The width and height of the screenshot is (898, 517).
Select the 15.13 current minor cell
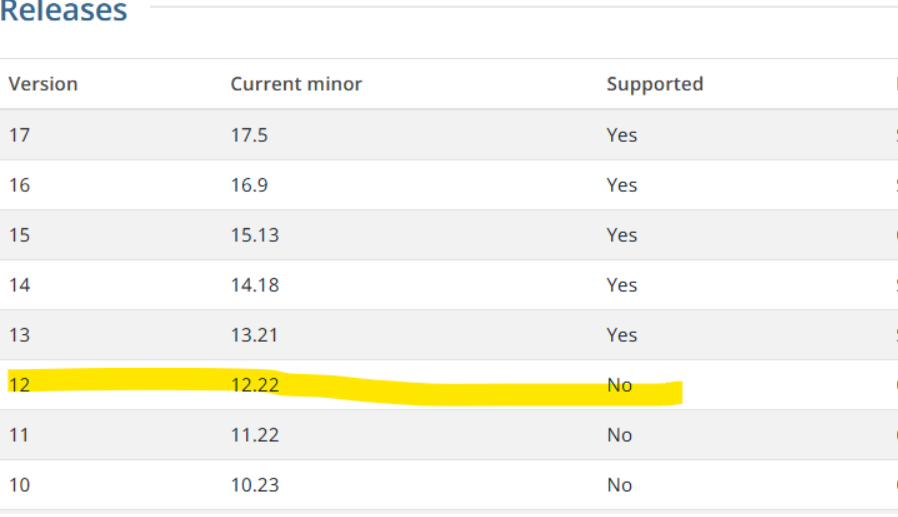(254, 235)
